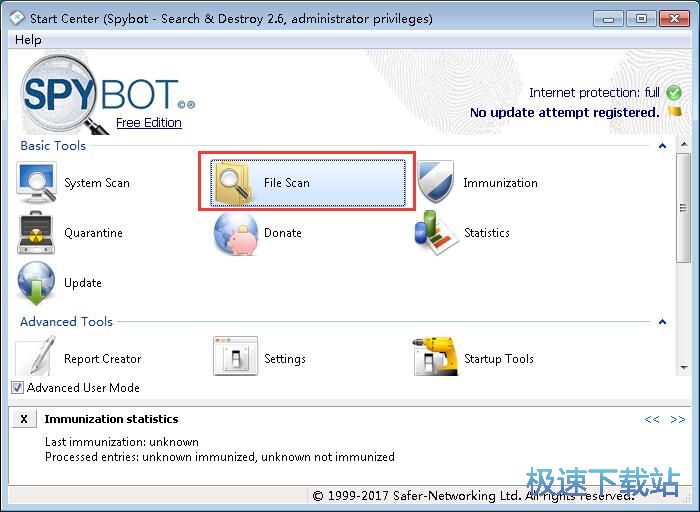This screenshot has width=700, height=512.
Task: Click the Update globe icon
Action: 36,283
